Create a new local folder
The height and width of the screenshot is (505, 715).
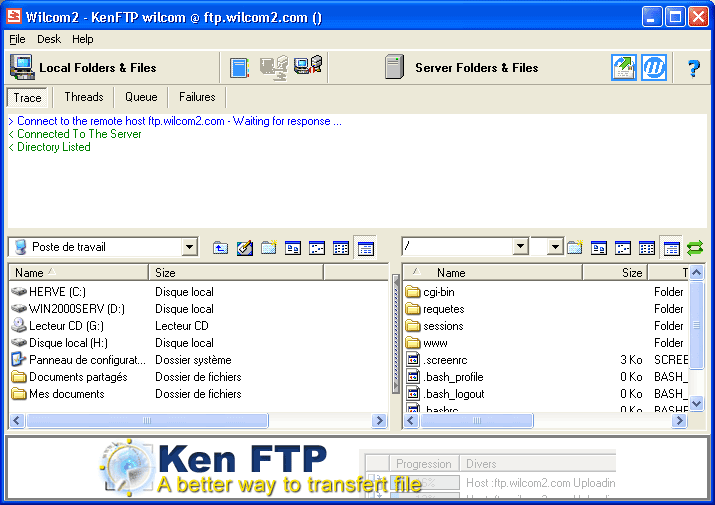[x=269, y=247]
